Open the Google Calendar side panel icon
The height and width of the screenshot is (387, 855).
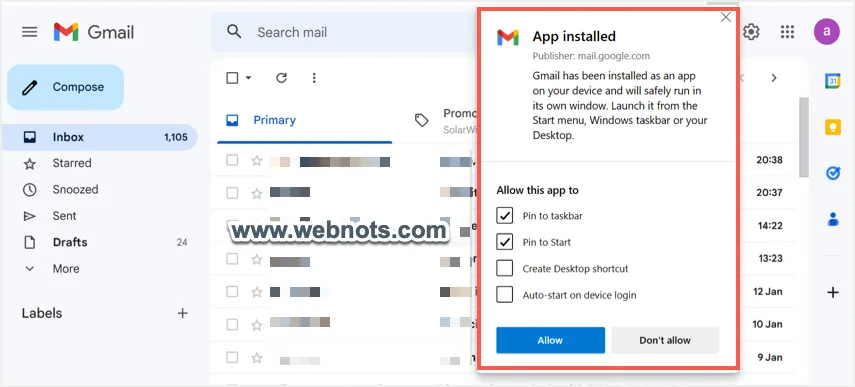coord(833,81)
